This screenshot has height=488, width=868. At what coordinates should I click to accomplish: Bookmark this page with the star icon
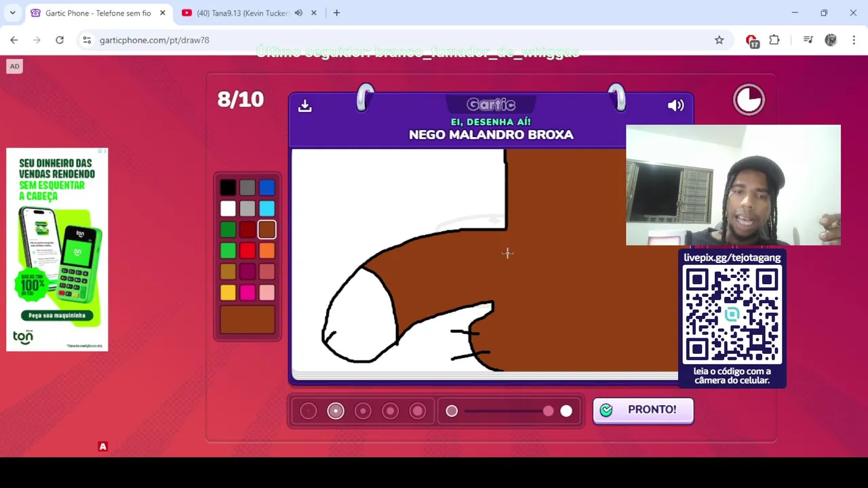(719, 40)
